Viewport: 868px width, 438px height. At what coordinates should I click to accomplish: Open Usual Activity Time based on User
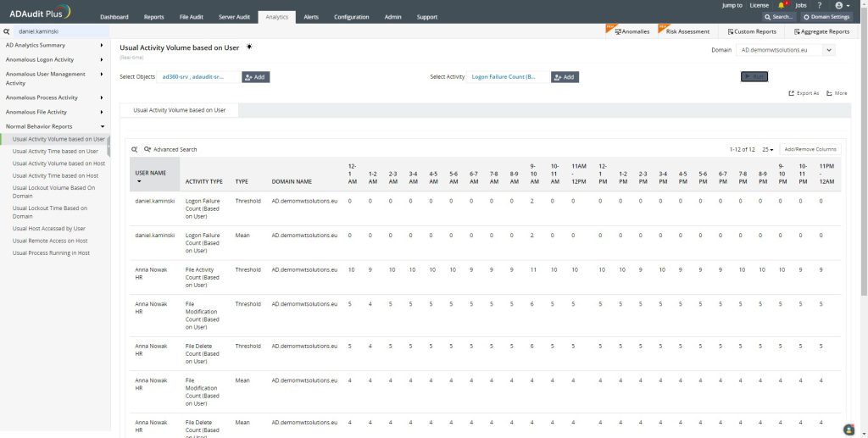tap(55, 151)
